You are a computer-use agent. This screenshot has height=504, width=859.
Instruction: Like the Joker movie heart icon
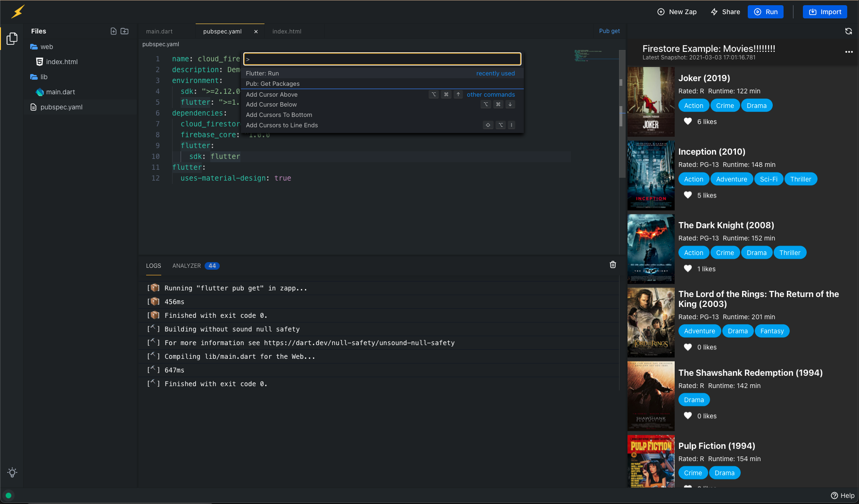tap(688, 122)
